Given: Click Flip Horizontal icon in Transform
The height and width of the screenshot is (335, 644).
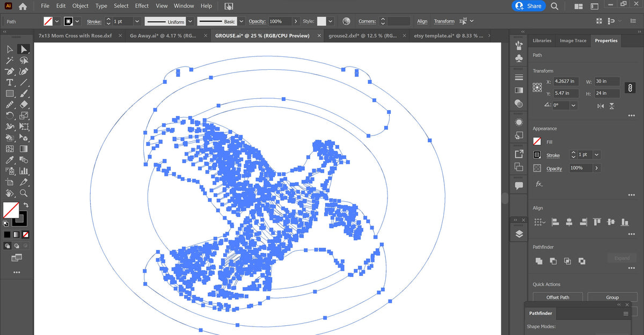Looking at the screenshot, I should coord(601,106).
